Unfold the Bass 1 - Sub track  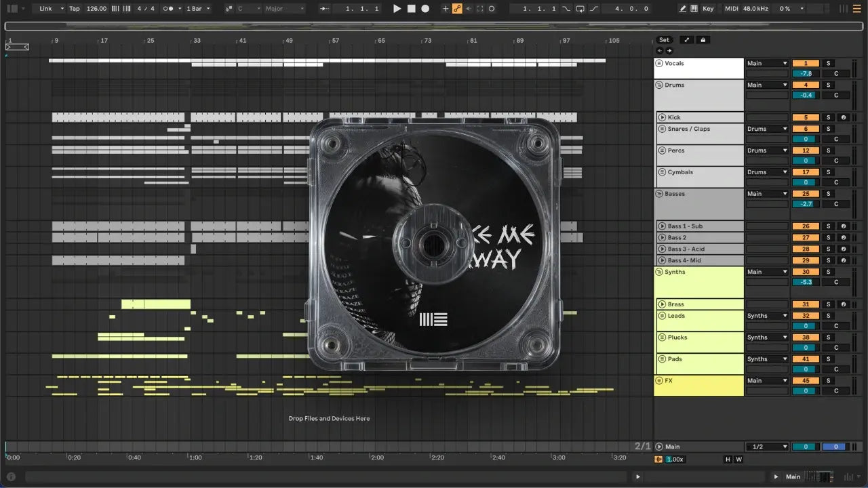click(662, 226)
